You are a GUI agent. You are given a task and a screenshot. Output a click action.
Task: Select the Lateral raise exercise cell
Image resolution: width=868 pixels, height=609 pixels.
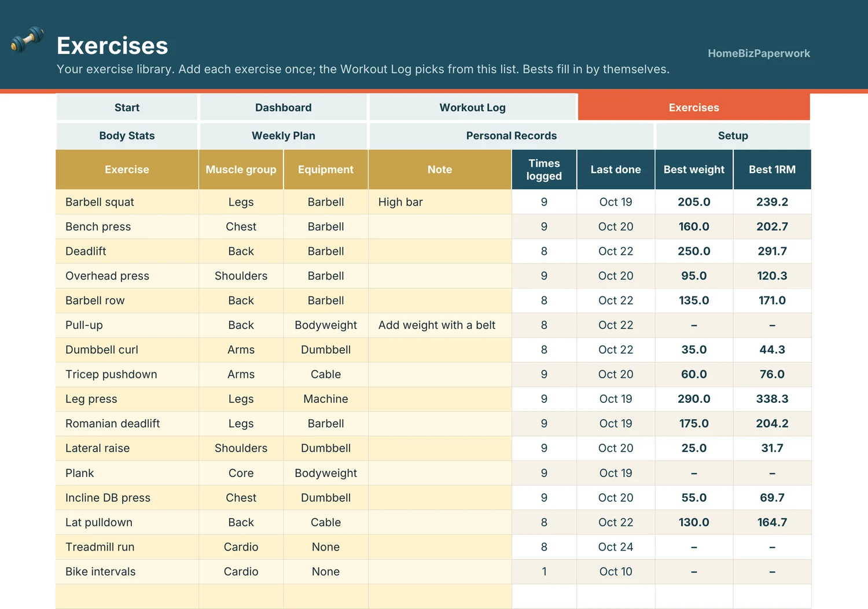pos(127,448)
